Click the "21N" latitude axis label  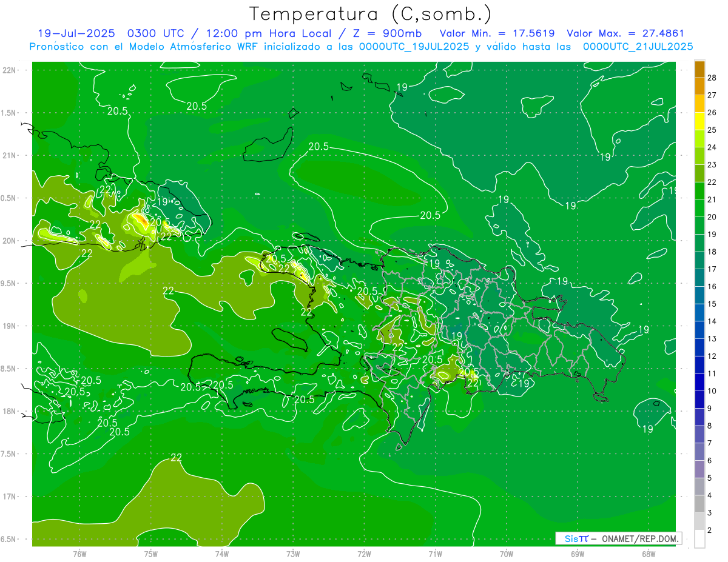point(9,155)
